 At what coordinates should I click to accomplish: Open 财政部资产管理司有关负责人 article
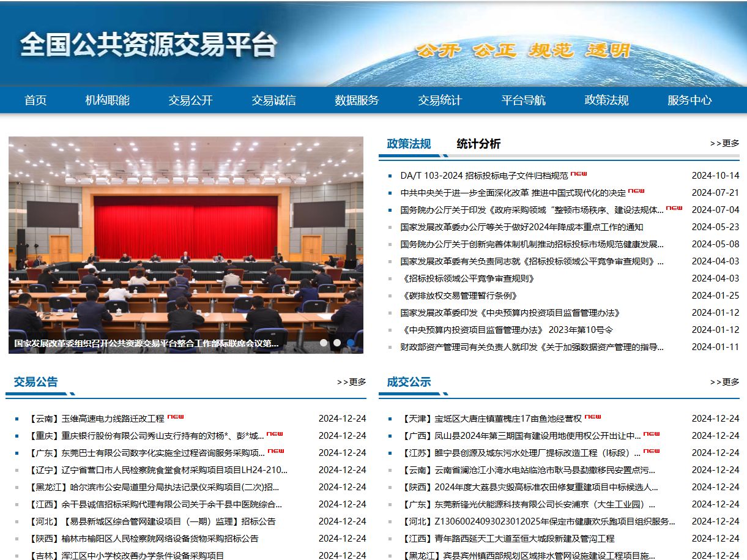click(532, 347)
